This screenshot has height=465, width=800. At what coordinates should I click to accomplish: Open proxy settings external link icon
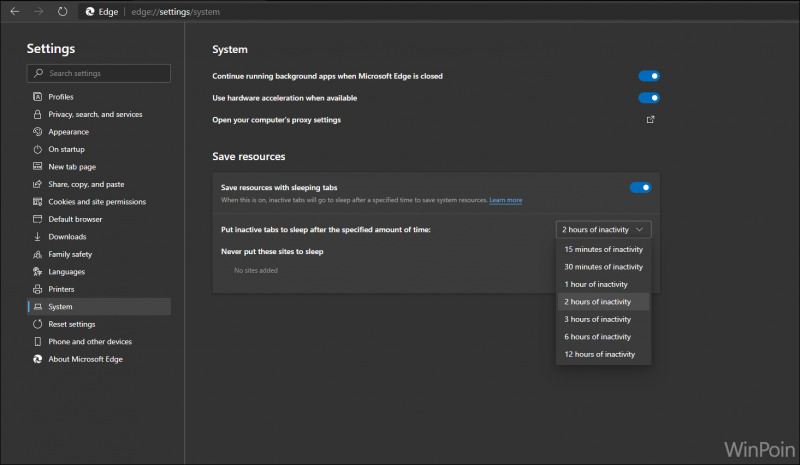[x=650, y=119]
